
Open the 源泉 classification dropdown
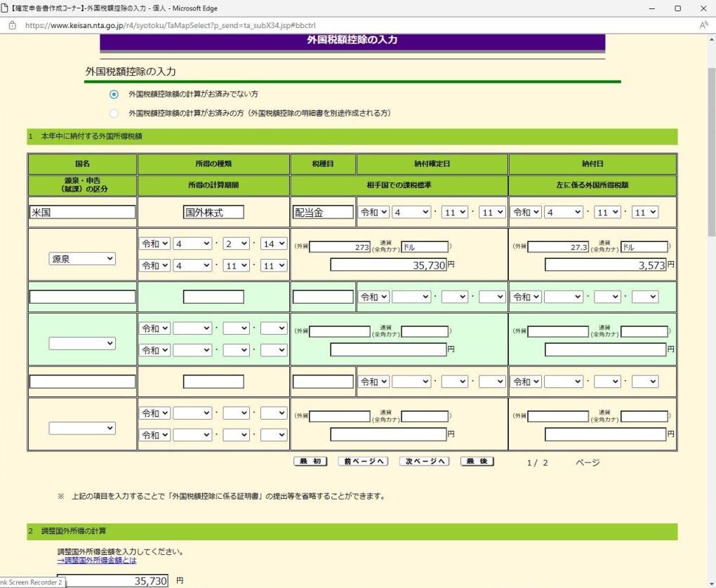82,259
